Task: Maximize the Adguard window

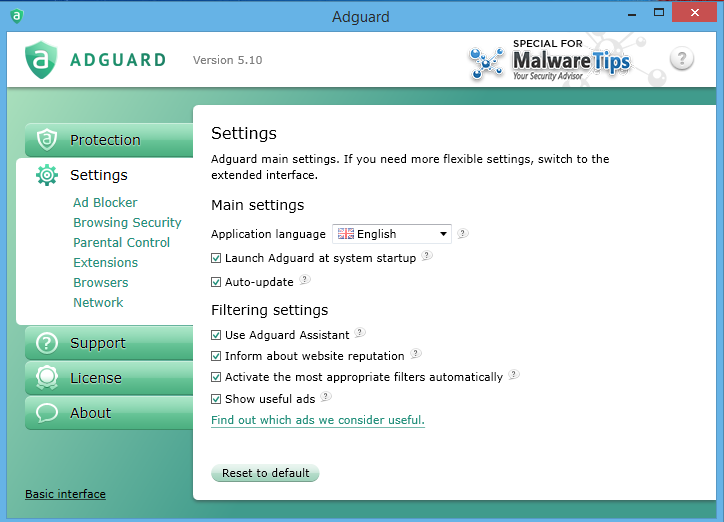Action: coord(659,12)
